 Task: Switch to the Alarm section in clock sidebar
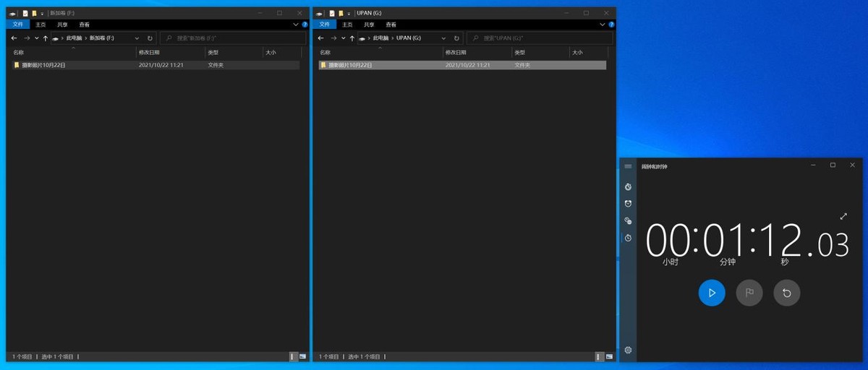628,204
